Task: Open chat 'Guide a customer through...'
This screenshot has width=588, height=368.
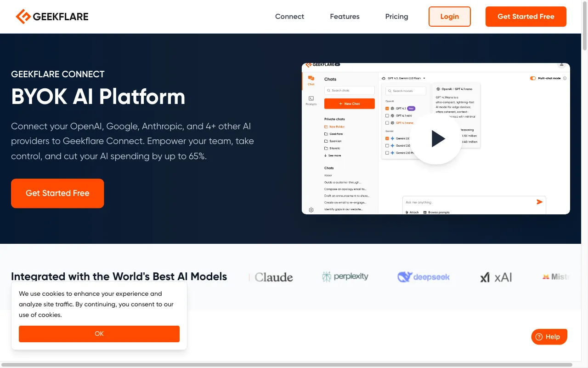Action: (x=343, y=183)
